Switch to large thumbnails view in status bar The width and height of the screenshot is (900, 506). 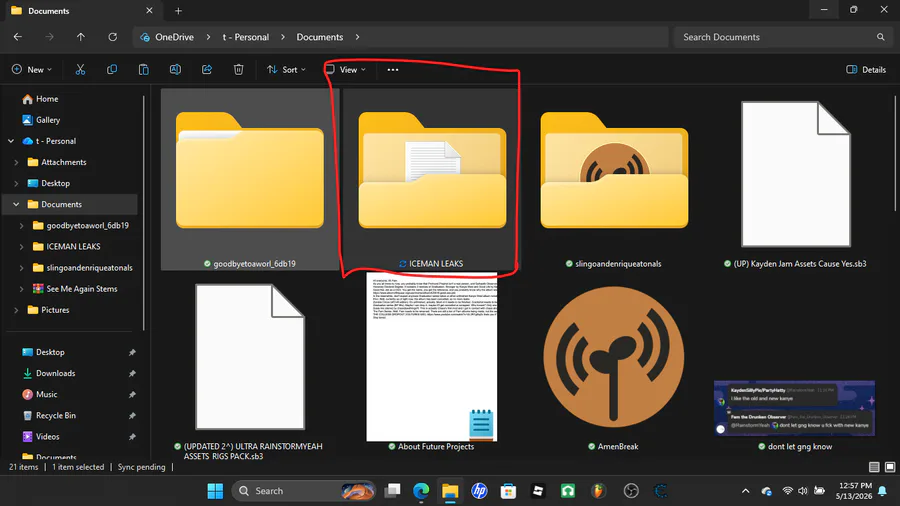(890, 467)
